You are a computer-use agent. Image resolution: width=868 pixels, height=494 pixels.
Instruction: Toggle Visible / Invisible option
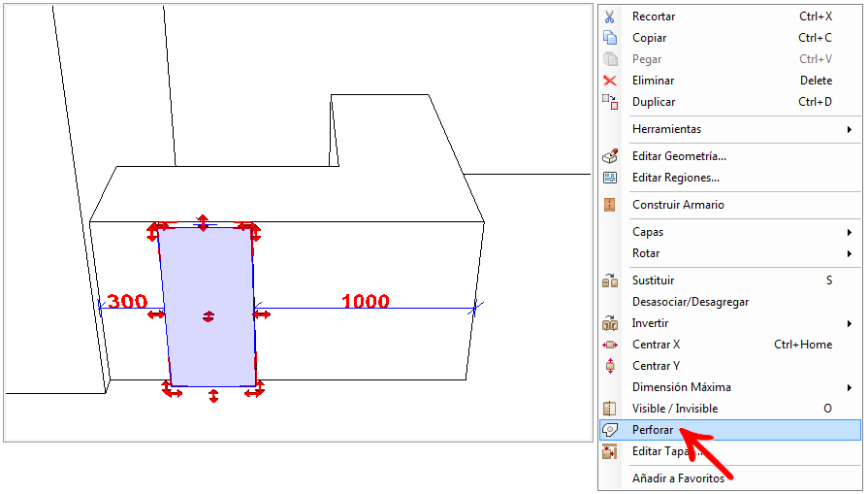coord(730,409)
